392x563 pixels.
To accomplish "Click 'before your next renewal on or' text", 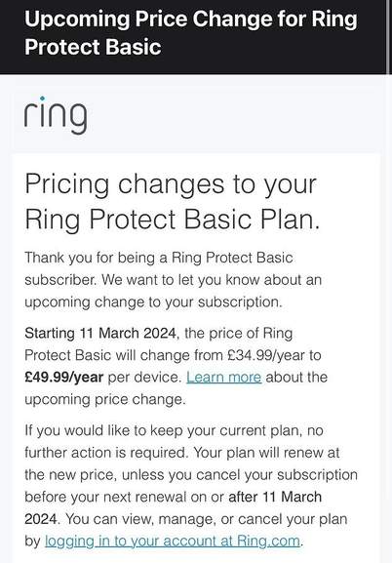I will click(124, 497).
